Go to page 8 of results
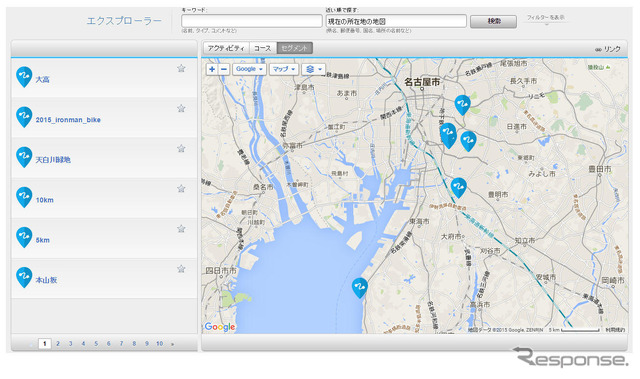Screen dimensions: 640x379 (x=134, y=344)
